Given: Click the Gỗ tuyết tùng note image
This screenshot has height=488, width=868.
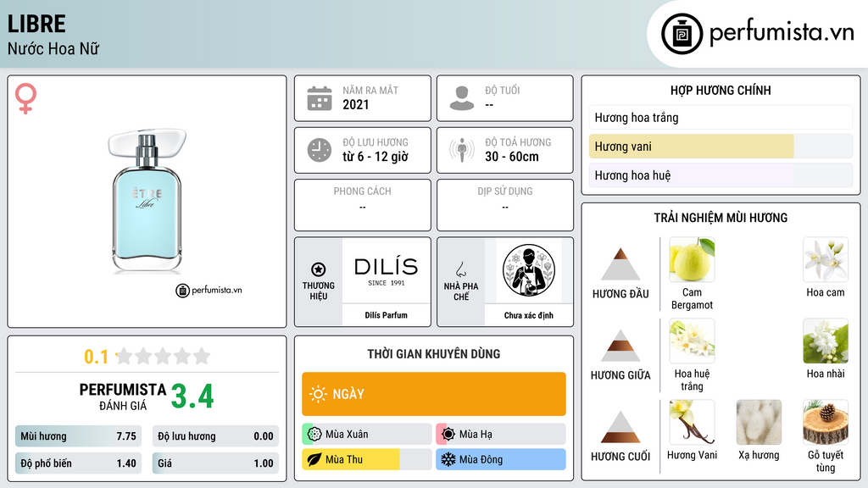Looking at the screenshot, I should [826, 422].
